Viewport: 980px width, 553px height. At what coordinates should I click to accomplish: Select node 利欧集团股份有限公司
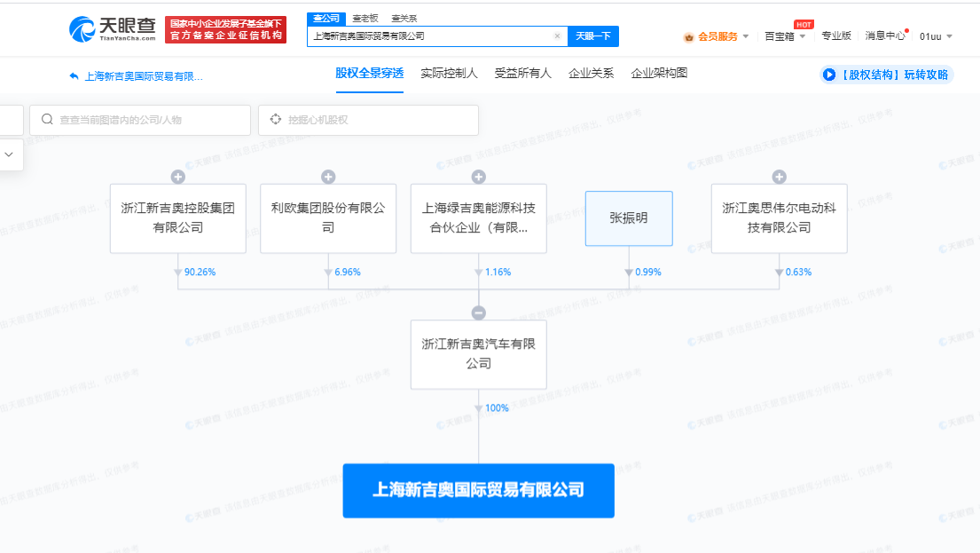coord(328,218)
